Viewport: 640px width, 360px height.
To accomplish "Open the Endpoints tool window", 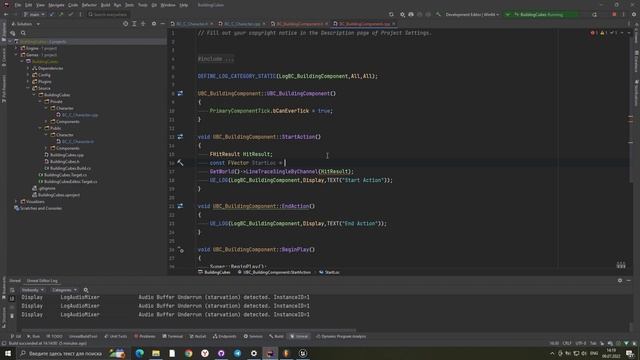I will click(x=224, y=336).
